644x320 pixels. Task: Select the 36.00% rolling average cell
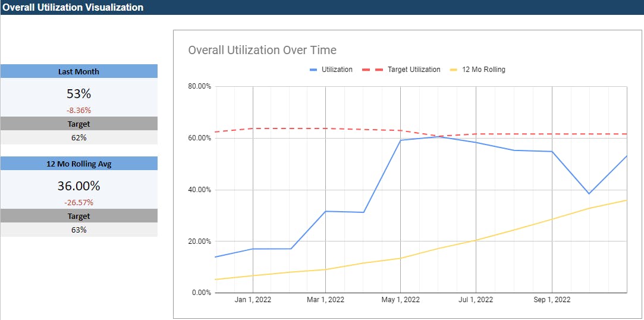click(x=78, y=186)
